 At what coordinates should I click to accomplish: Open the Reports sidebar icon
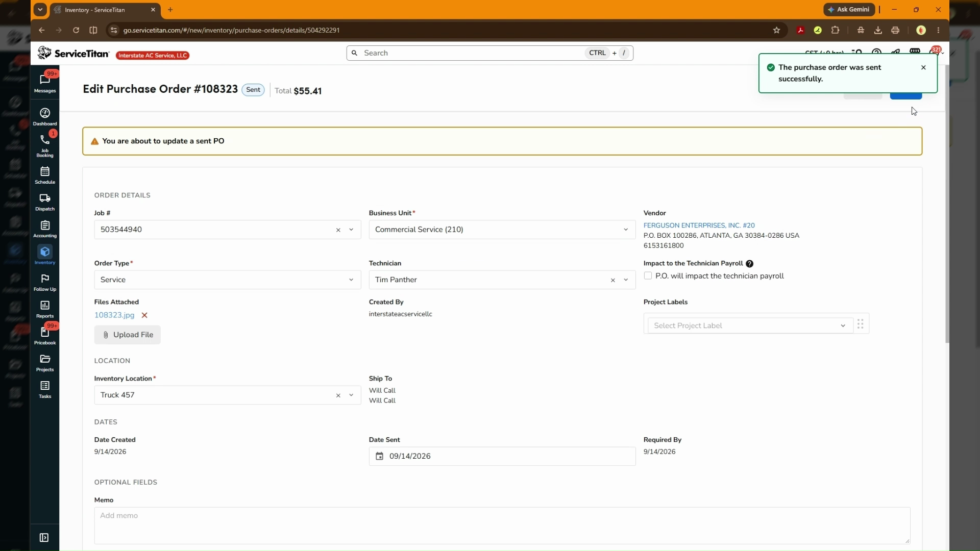45,309
